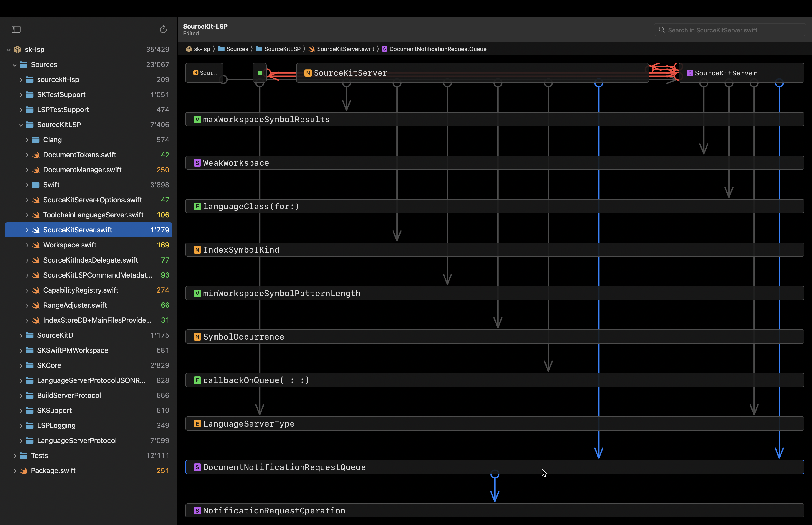Collapse the Sources folder chevron

pos(15,65)
